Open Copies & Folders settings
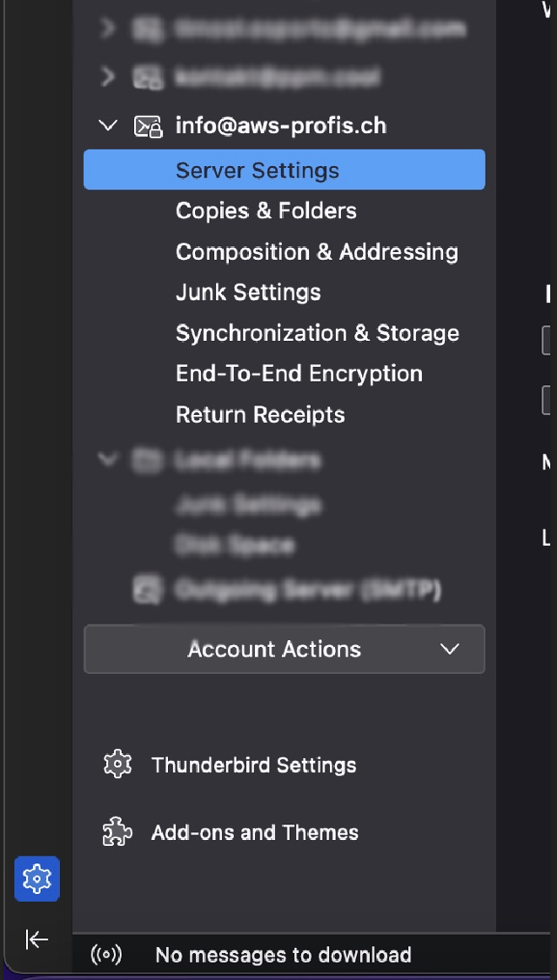The image size is (557, 980). tap(266, 210)
